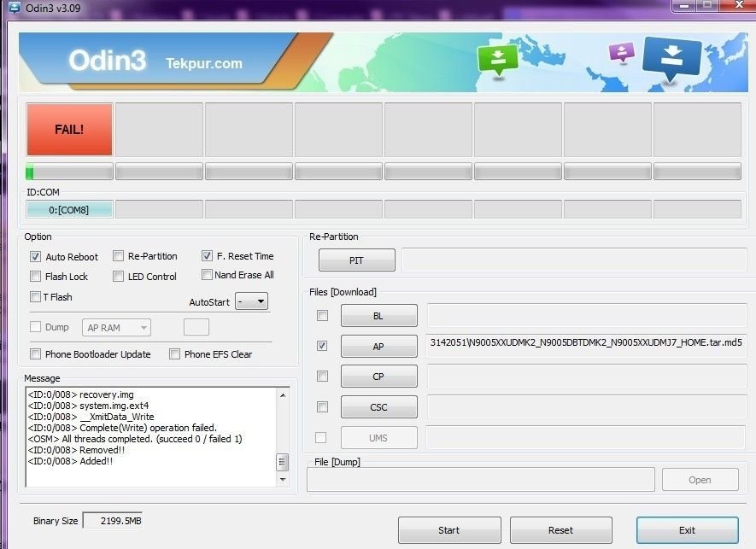Click the Reset button
The width and height of the screenshot is (756, 549).
(561, 530)
